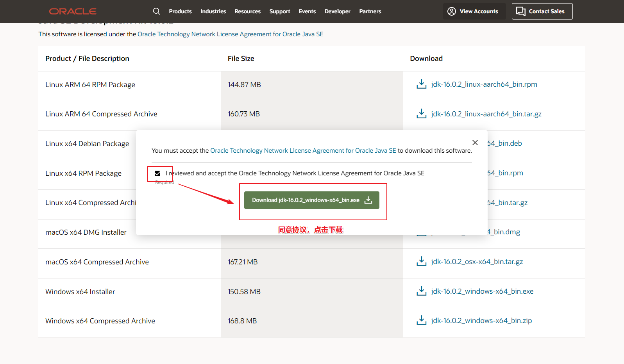Download jdk-16.0.2_linux-aarch64_bin.tar.gz link
Image resolution: width=624 pixels, height=364 pixels.
point(486,114)
